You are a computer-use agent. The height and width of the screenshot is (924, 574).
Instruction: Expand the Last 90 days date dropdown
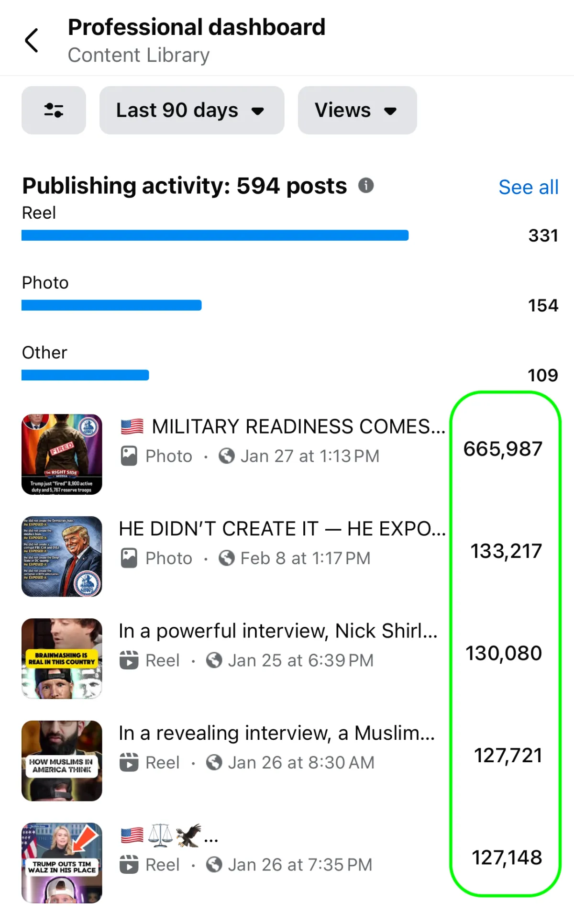point(192,110)
